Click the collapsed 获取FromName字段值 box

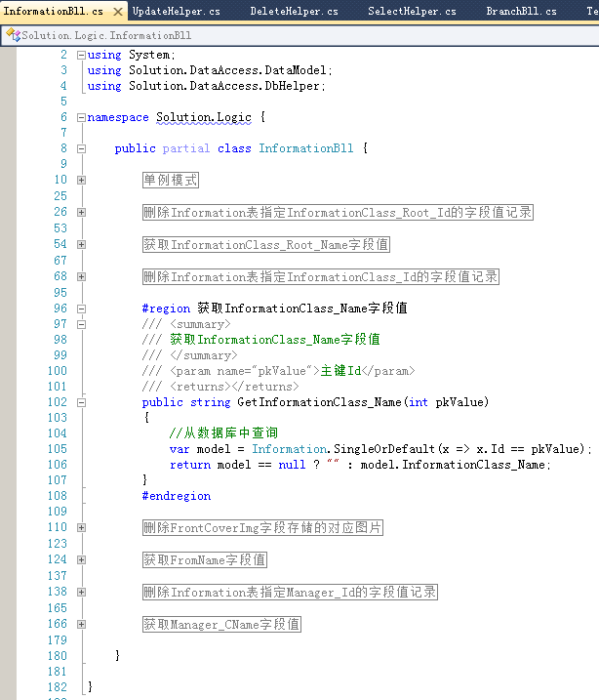tap(205, 559)
